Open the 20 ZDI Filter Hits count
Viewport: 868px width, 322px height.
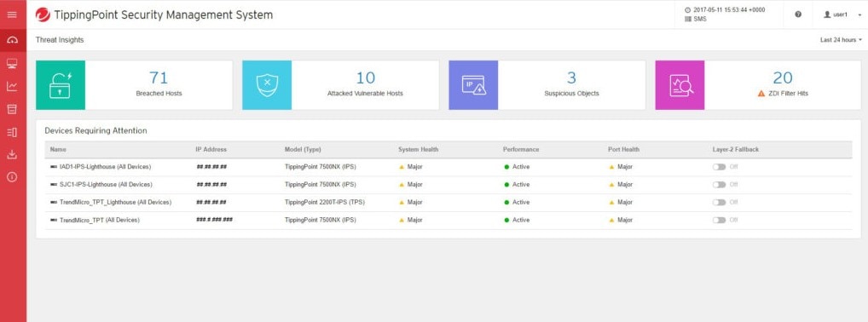[x=783, y=78]
